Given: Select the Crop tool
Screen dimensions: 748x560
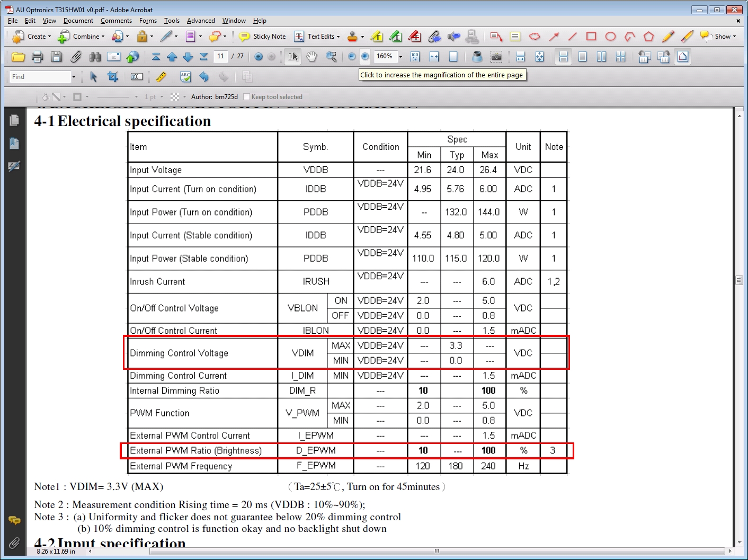Looking at the screenshot, I should tap(112, 77).
